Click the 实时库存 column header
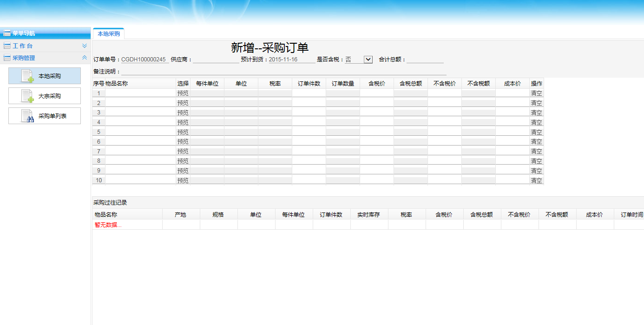644x325 pixels. 368,215
